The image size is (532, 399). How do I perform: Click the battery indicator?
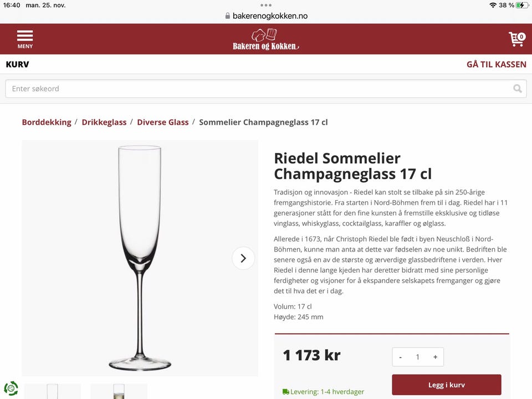(521, 5)
